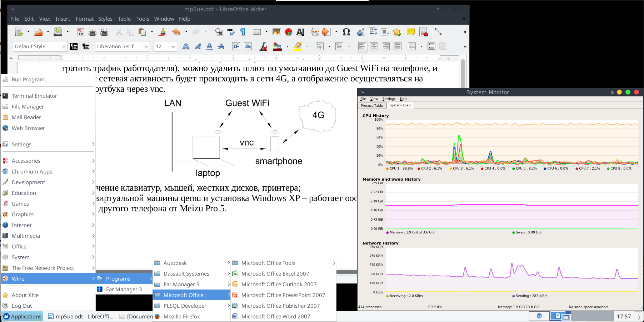This screenshot has width=644, height=322.
Task: Click Log Out in the Applications menu
Action: (48, 306)
